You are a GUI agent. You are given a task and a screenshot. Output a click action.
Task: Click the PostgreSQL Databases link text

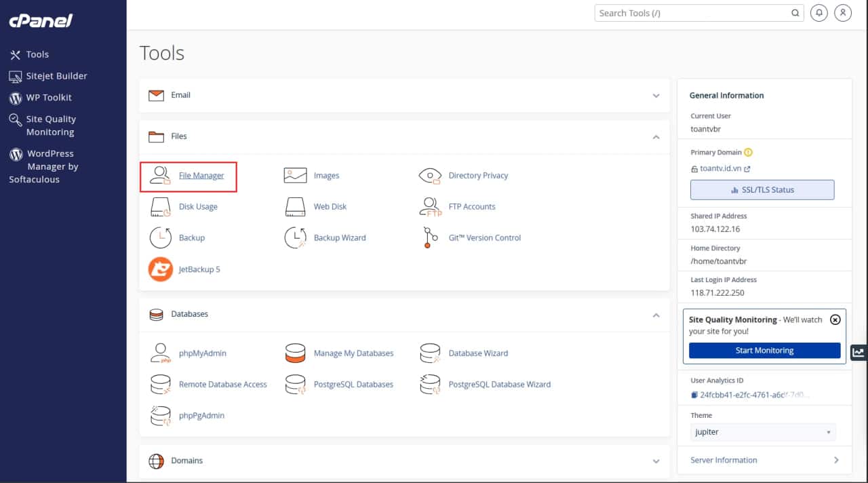pos(353,385)
